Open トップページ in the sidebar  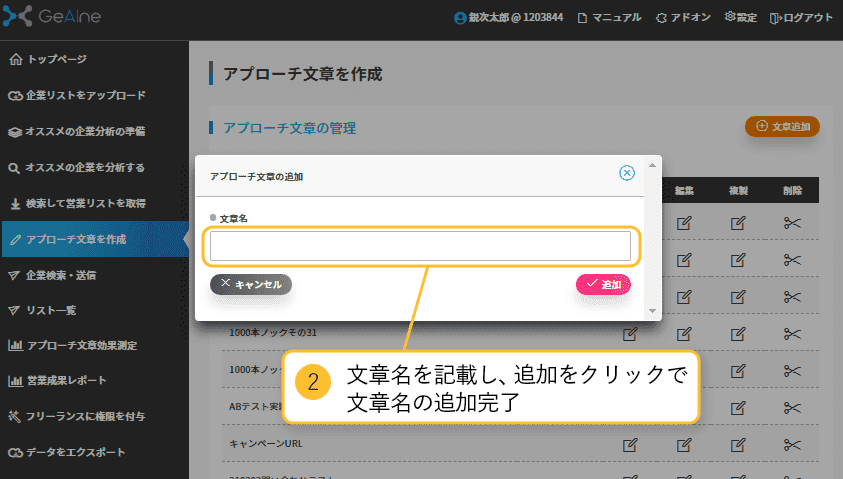(x=56, y=59)
